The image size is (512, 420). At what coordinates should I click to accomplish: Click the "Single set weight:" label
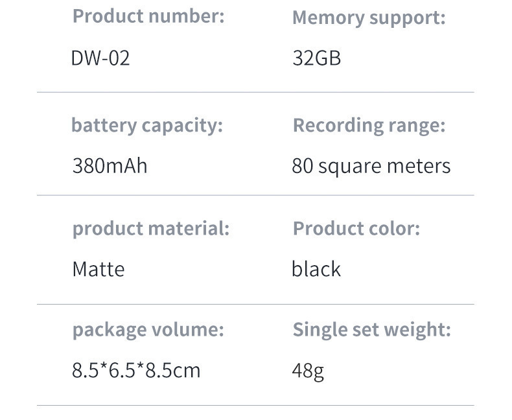pos(371,329)
